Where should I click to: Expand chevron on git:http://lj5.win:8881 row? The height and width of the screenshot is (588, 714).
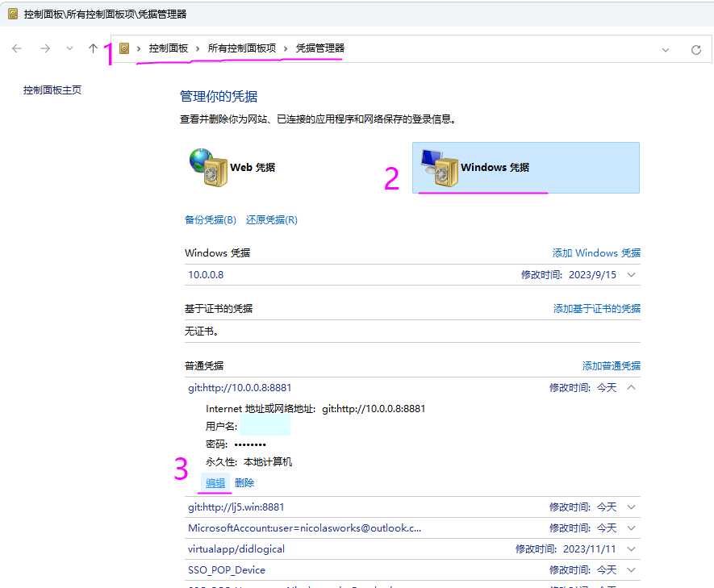(x=631, y=507)
